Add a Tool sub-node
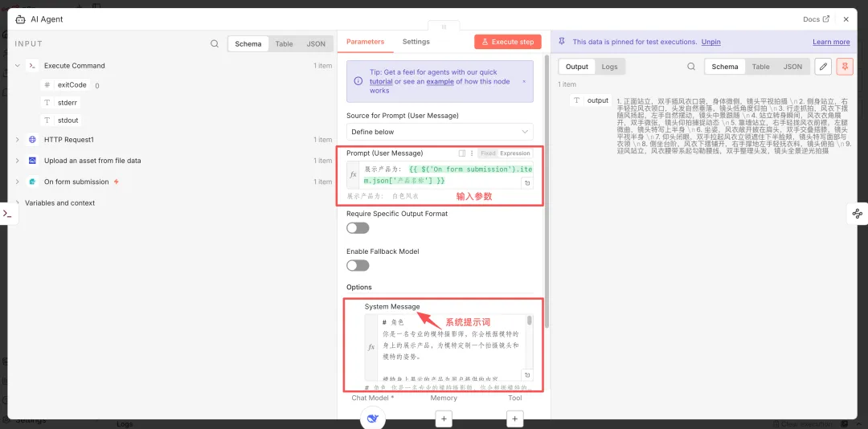 coord(515,419)
